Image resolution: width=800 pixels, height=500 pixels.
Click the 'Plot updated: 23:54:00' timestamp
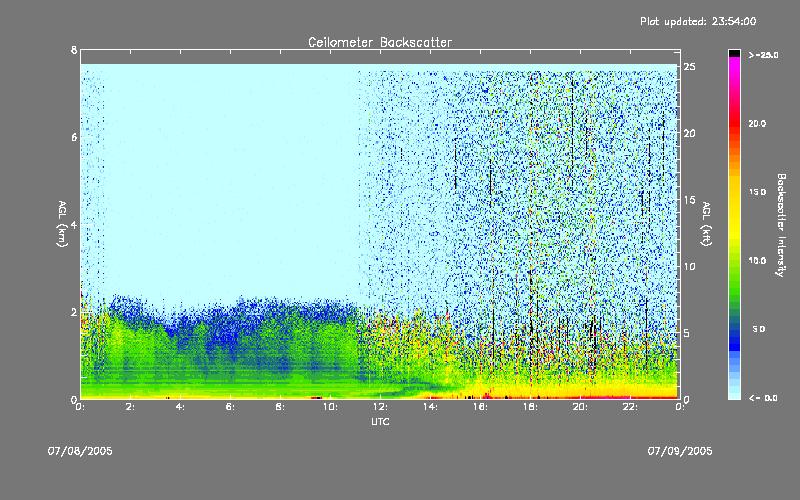(x=698, y=21)
